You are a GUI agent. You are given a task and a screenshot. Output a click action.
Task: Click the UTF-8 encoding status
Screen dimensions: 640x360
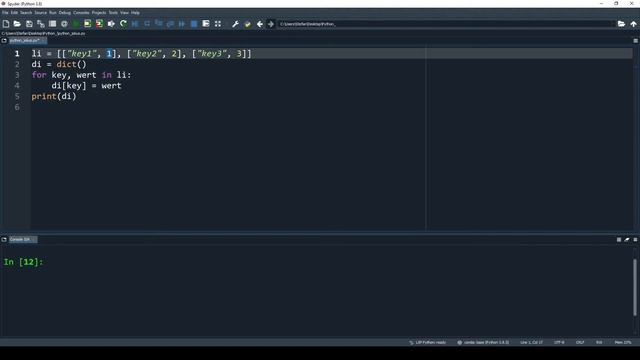pos(559,342)
